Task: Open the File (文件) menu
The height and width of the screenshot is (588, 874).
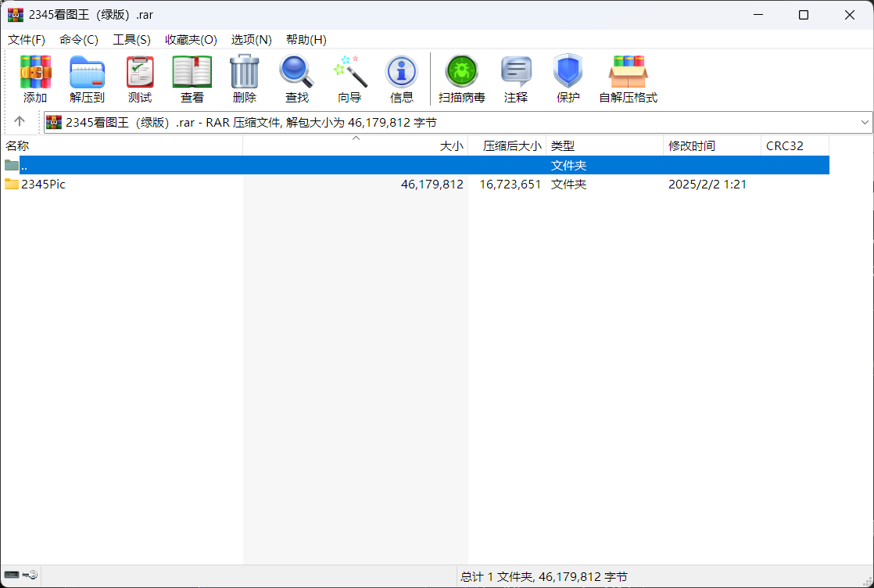Action: 27,40
